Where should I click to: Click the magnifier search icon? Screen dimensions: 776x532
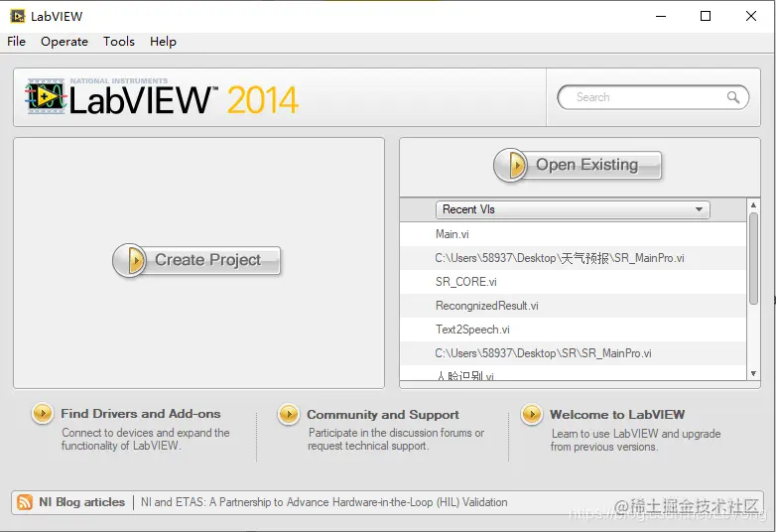(x=733, y=97)
